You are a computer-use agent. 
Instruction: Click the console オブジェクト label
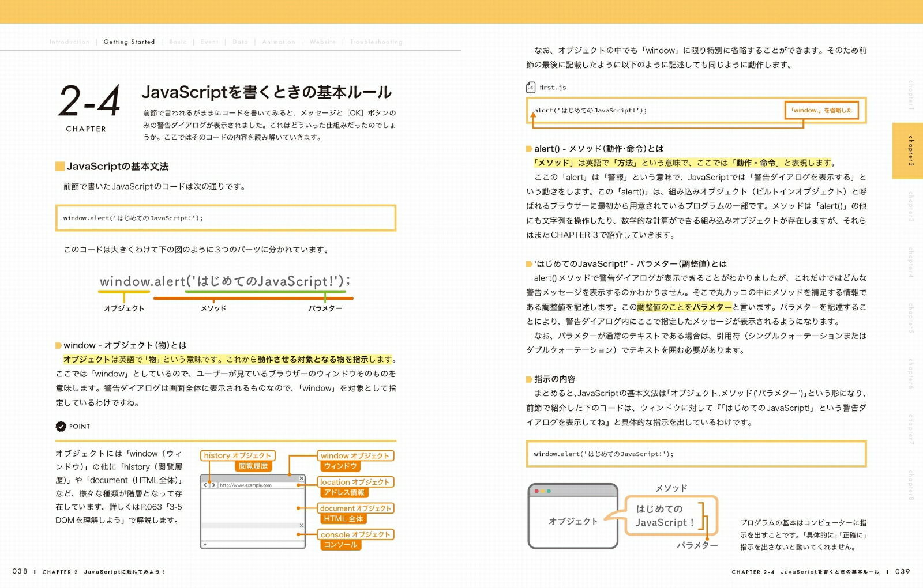pyautogui.click(x=355, y=534)
